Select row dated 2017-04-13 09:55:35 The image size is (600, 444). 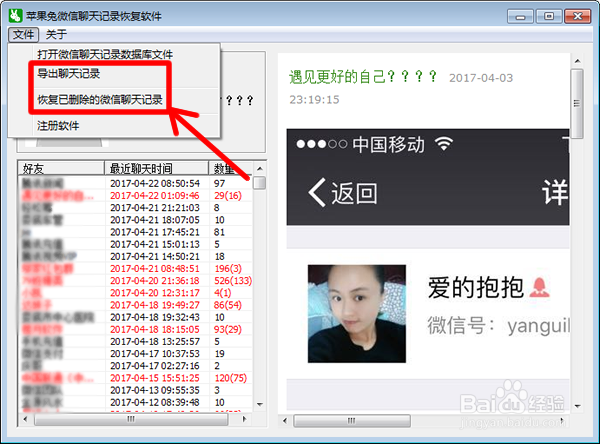135,390
